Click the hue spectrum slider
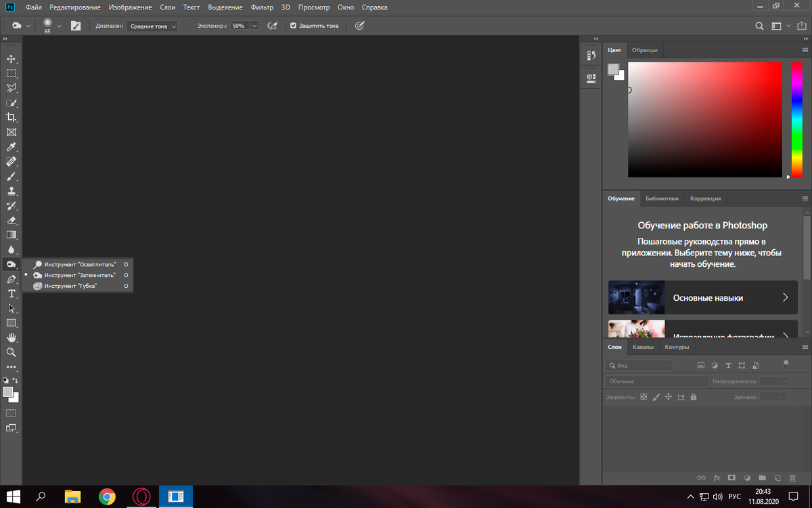Viewport: 812px width, 508px height. pos(796,119)
